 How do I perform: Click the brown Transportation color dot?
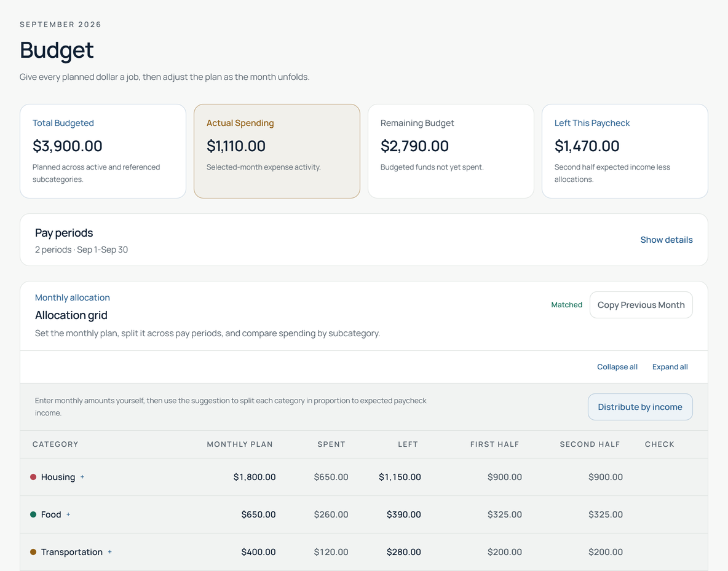(x=33, y=552)
